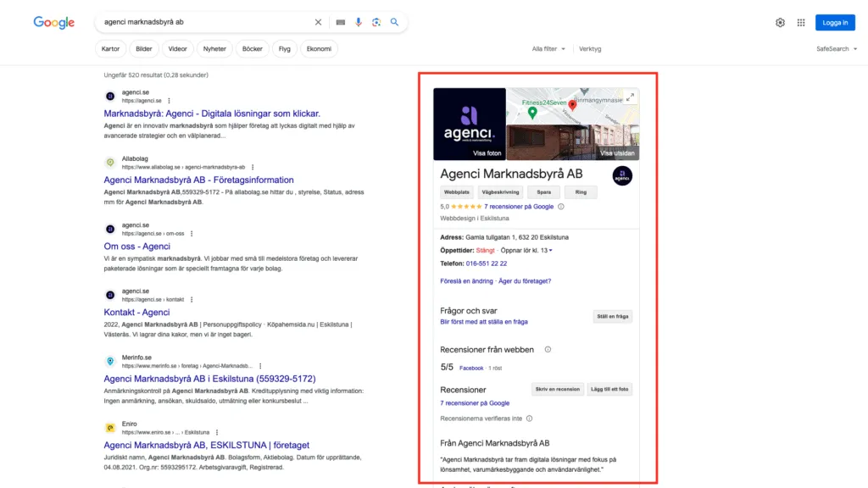868x488 pixels.
Task: Click the Logga in button
Action: (835, 23)
